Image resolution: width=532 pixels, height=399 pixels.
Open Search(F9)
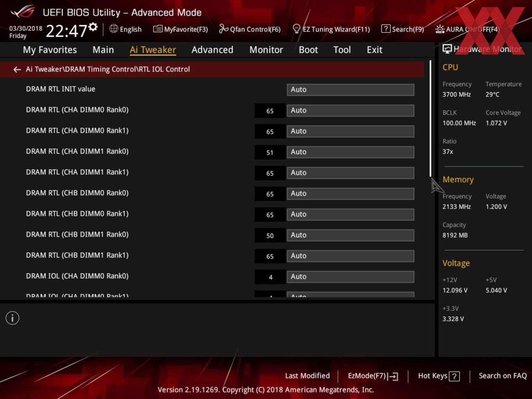(x=408, y=29)
